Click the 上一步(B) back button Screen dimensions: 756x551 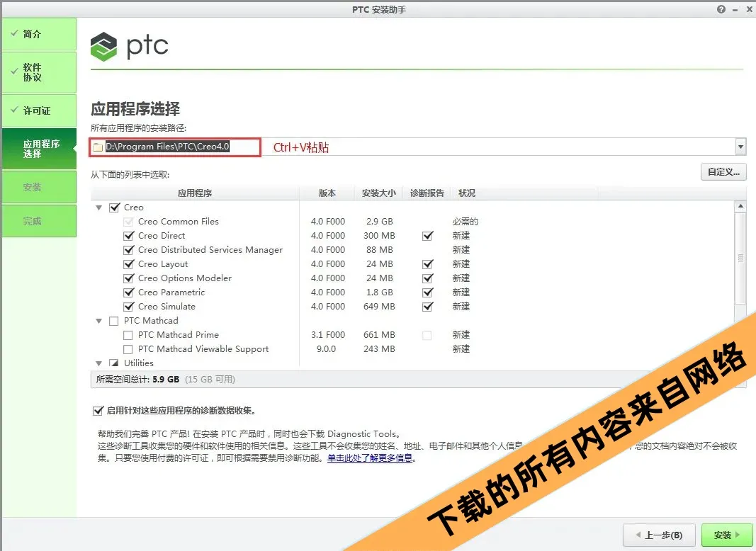(x=659, y=535)
